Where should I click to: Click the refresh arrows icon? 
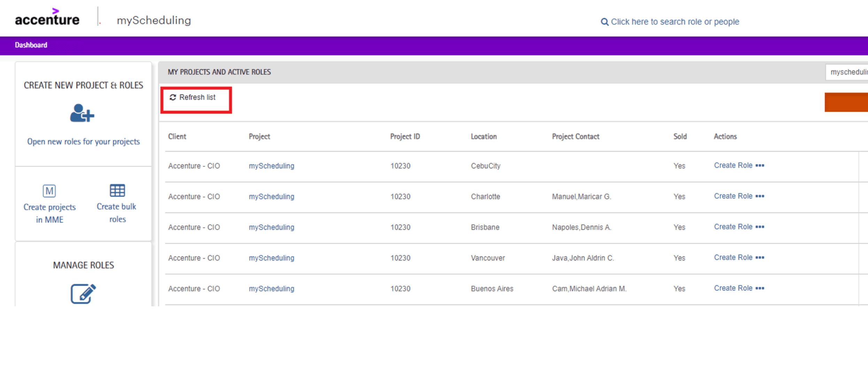pos(173,97)
